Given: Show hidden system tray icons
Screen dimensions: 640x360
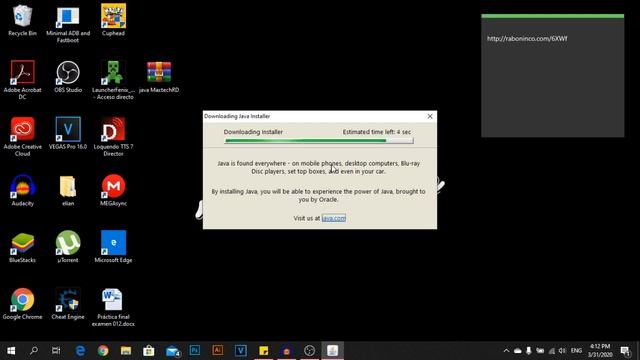Looking at the screenshot, I should [x=506, y=351].
